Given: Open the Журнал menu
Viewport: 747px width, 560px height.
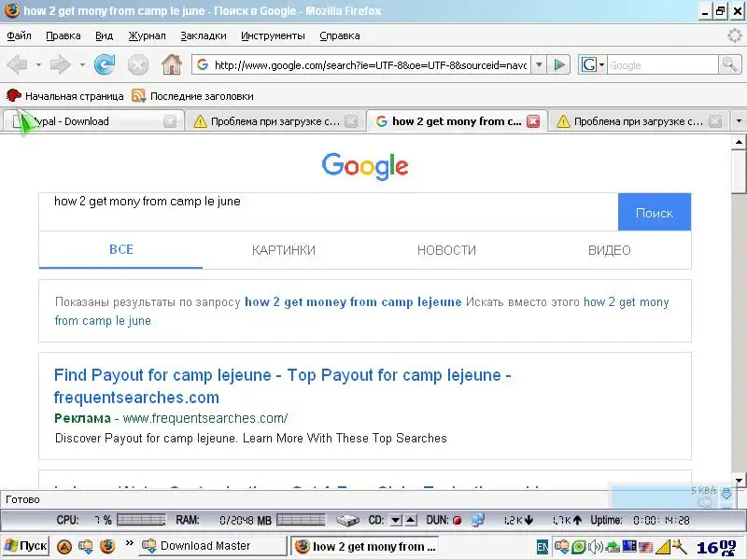Looking at the screenshot, I should (x=147, y=35).
